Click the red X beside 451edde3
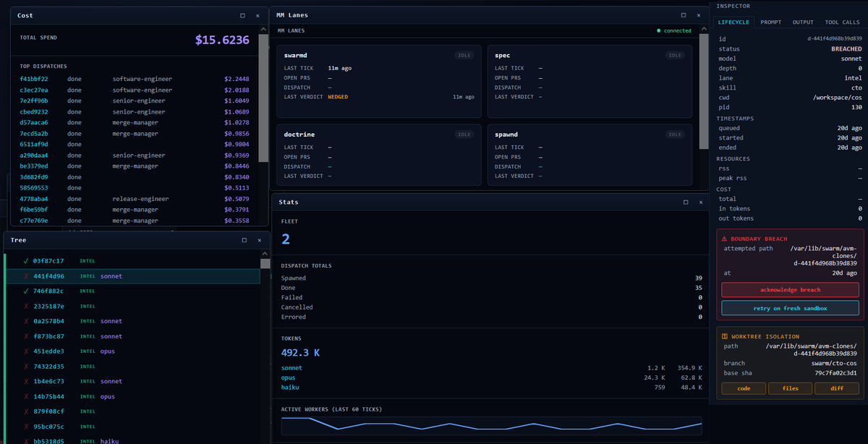Image resolution: width=868 pixels, height=444 pixels. pyautogui.click(x=26, y=351)
